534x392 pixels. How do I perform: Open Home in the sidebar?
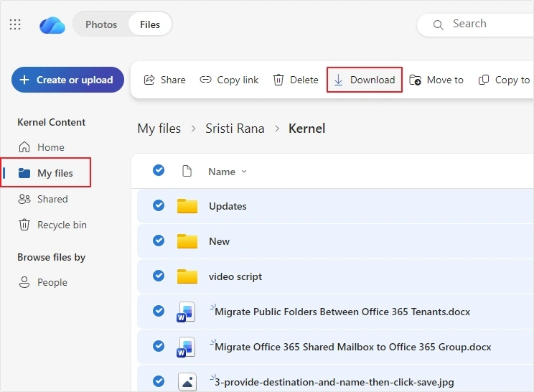[x=41, y=147]
